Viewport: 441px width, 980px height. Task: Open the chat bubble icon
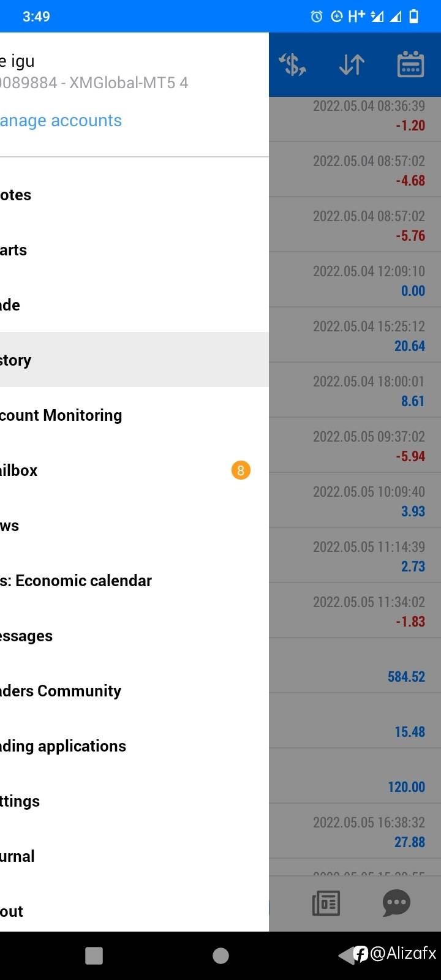click(x=396, y=903)
